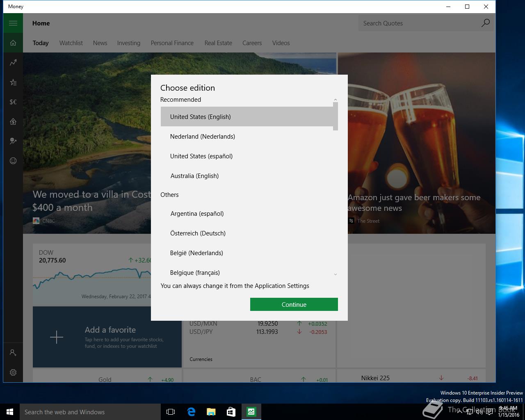Open the Watchlist star icon in sidebar
525x420 pixels.
(13, 82)
